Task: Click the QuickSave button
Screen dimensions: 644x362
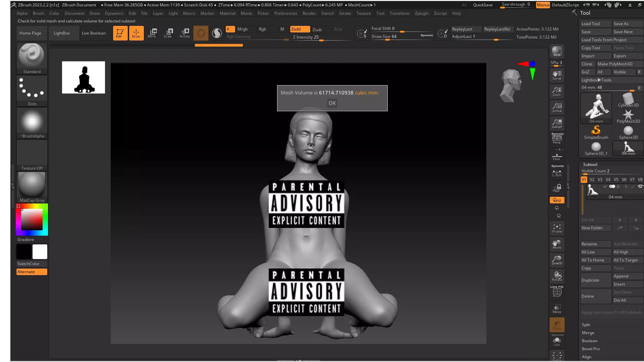Action: pyautogui.click(x=483, y=5)
